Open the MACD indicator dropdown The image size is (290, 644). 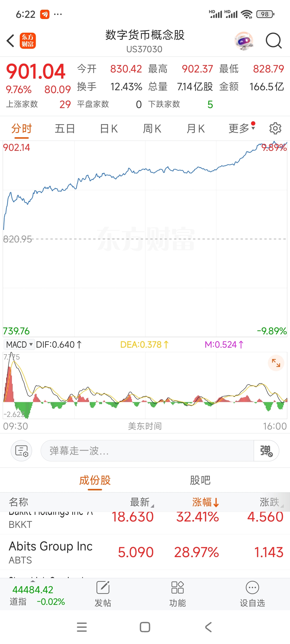[19, 345]
